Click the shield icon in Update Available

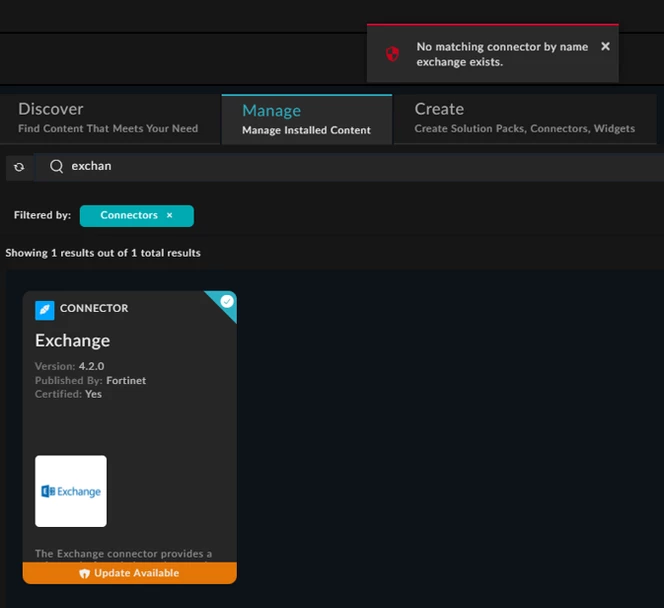(x=85, y=573)
